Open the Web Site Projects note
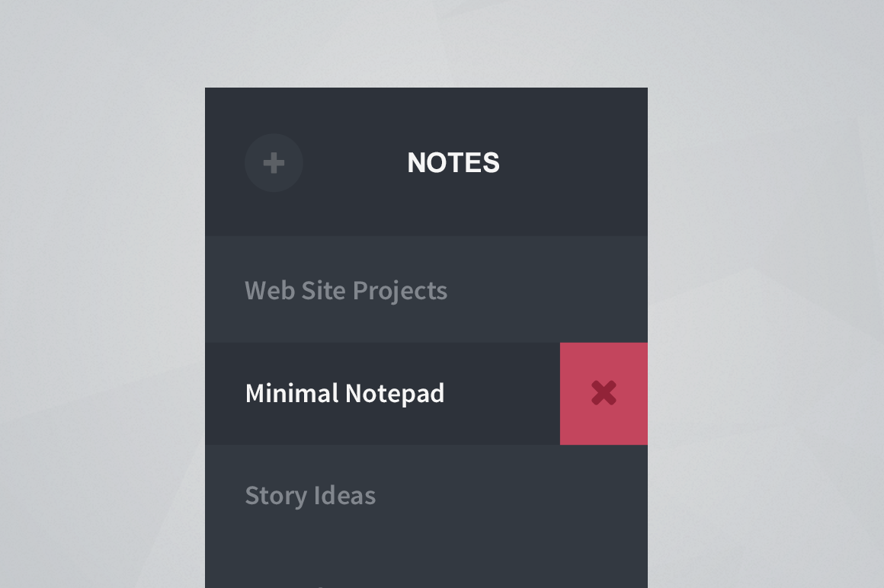Screen dimensions: 884x588 pyautogui.click(x=346, y=290)
